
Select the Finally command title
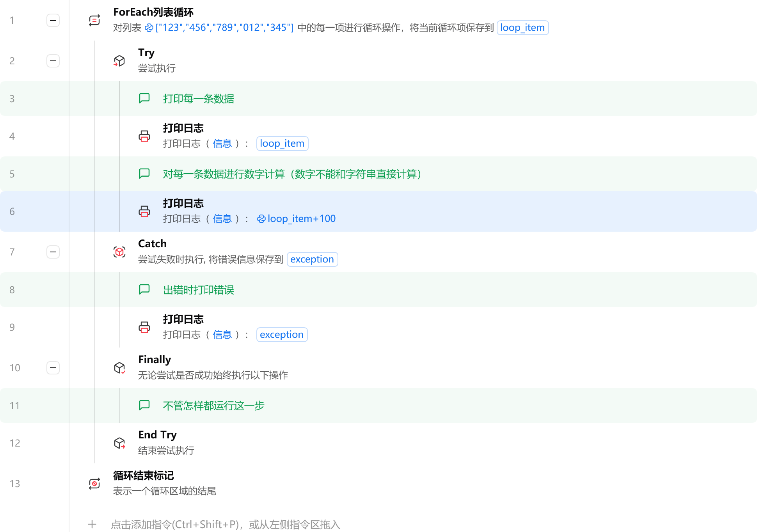[155, 360]
